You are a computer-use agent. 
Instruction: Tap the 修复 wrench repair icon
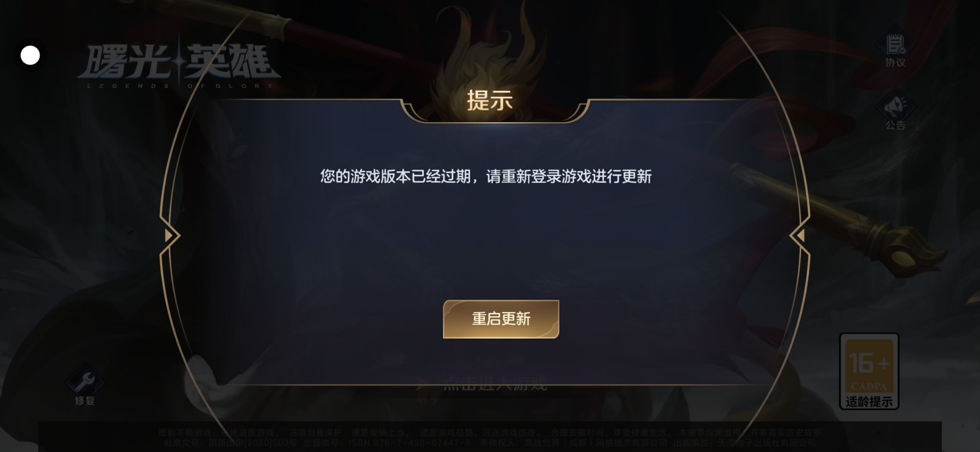85,382
